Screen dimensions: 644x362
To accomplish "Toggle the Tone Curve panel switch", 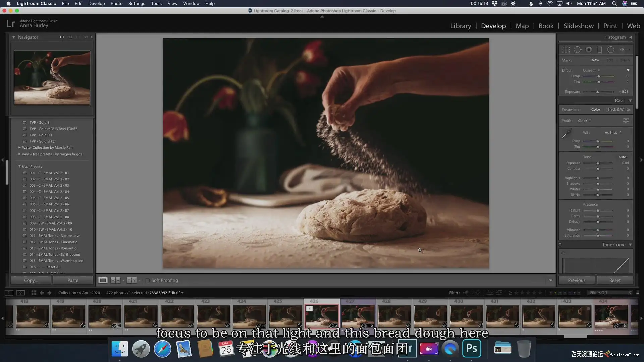I will point(560,245).
